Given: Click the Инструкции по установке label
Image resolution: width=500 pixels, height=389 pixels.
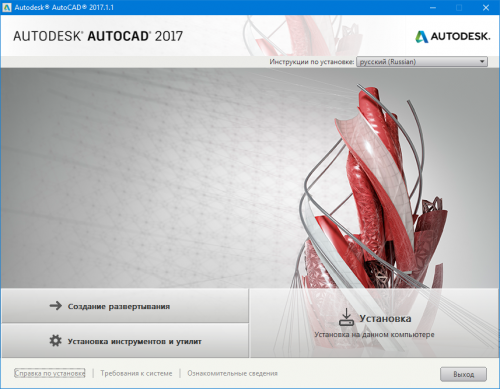Looking at the screenshot, I should 312,62.
